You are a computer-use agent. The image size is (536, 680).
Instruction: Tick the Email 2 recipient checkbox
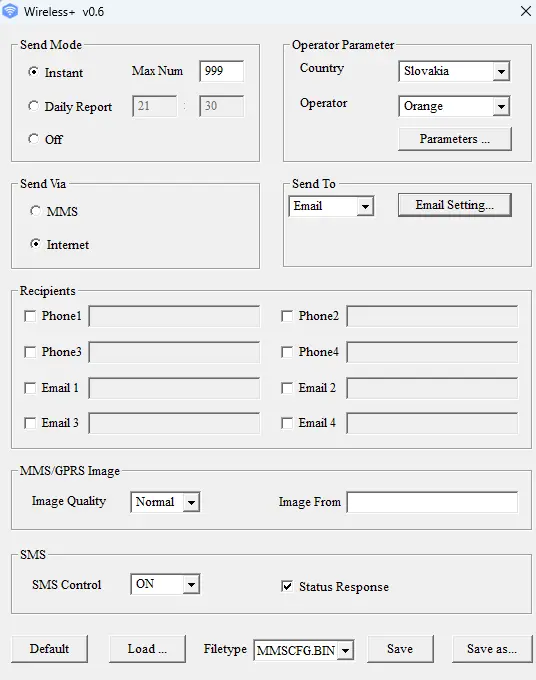(287, 388)
